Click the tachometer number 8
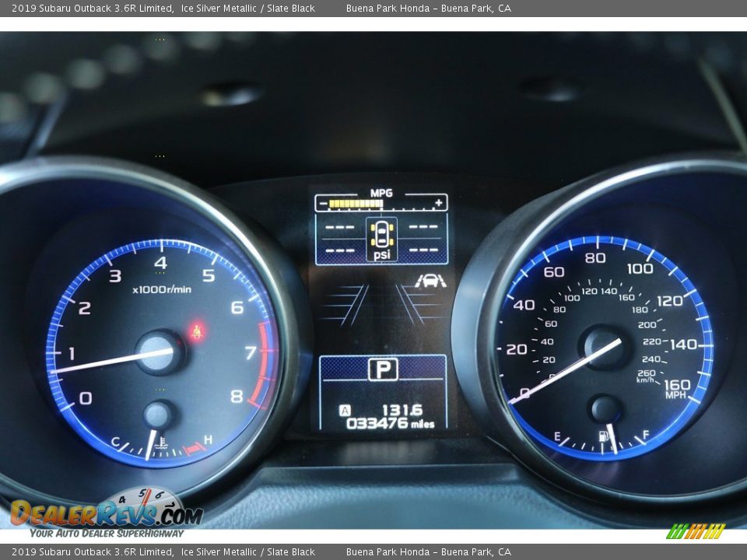Image resolution: width=747 pixels, height=560 pixels. click(x=237, y=396)
